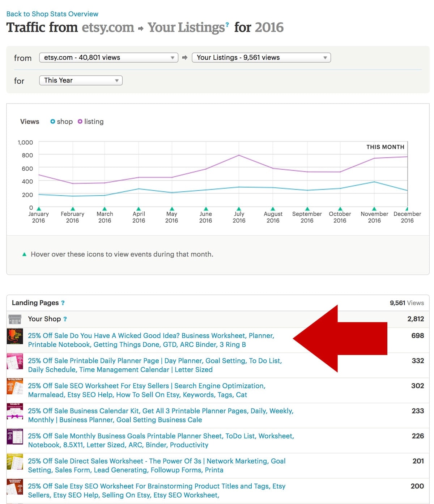
Task: Click the May 2016 event triangle marker
Action: (x=172, y=209)
